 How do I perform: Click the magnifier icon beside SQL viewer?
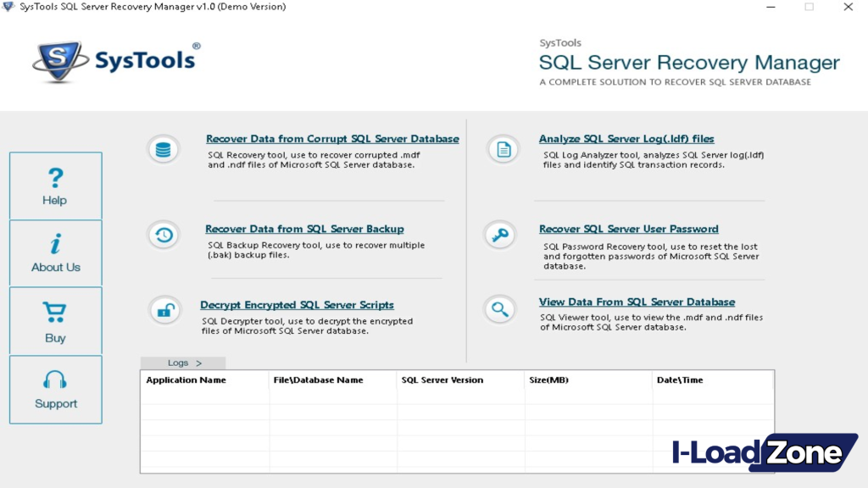[499, 309]
